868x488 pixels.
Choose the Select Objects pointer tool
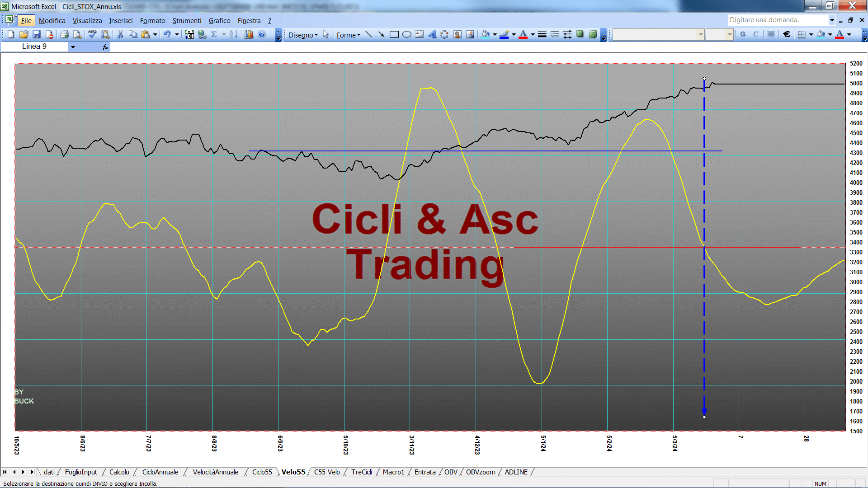pyautogui.click(x=326, y=34)
